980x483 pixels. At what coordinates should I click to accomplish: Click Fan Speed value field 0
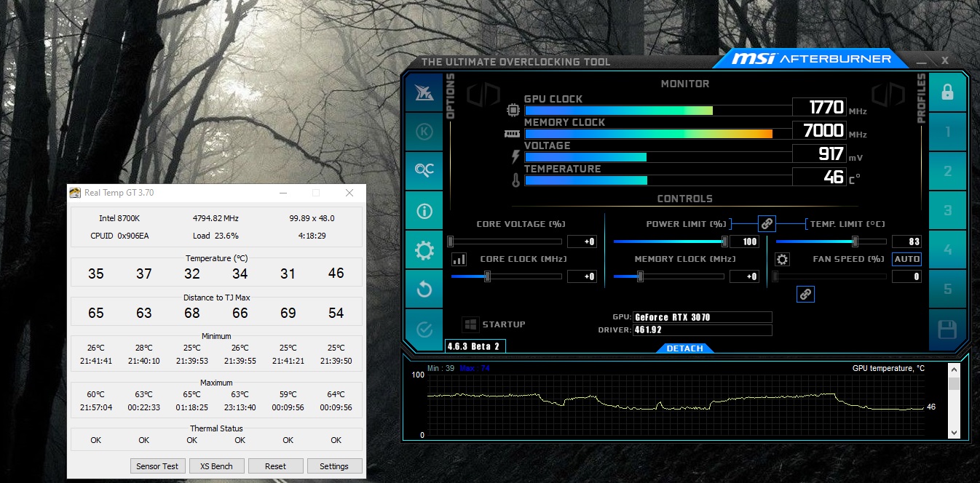[906, 276]
